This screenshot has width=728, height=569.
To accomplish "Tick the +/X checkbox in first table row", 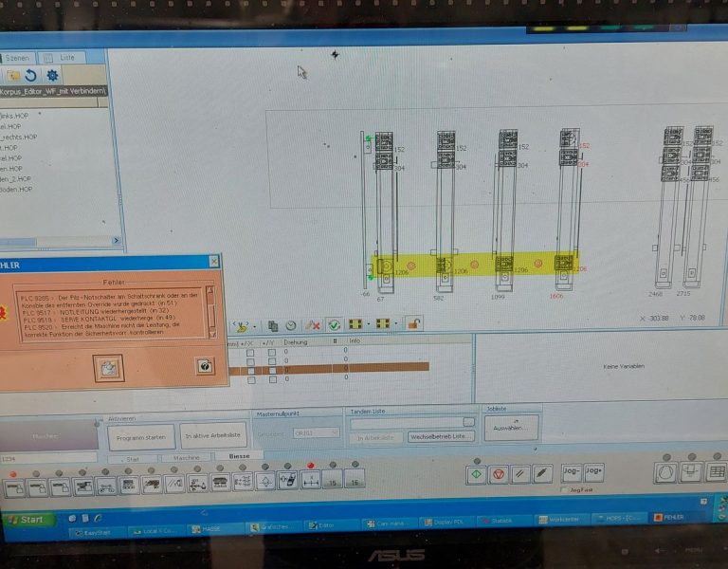I will coord(250,353).
